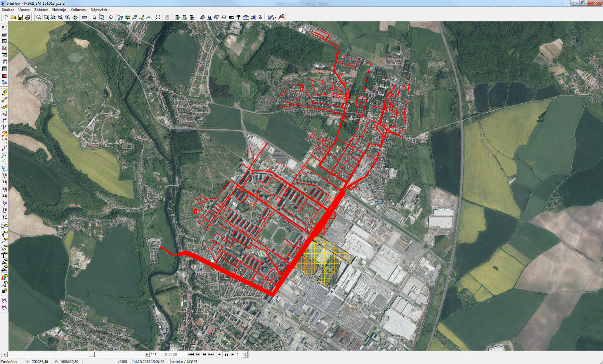Select the arrow selection tool
The width and height of the screenshot is (603, 364).
94,17
